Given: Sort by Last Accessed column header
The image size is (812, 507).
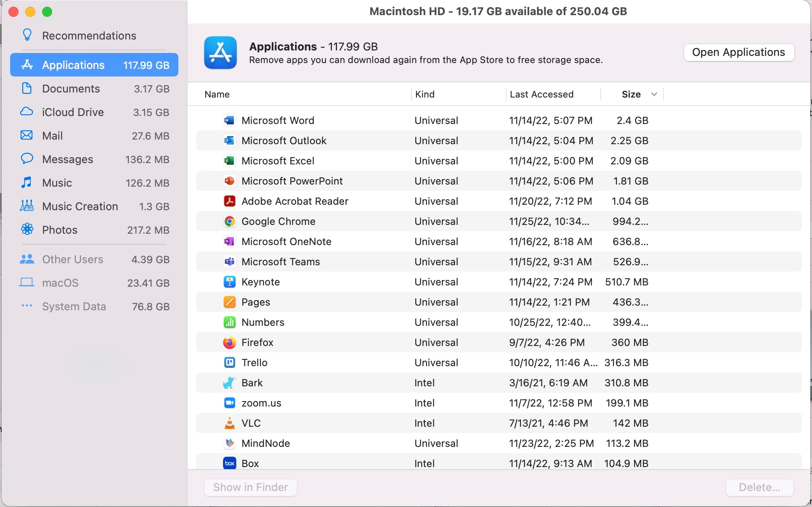Looking at the screenshot, I should pos(541,94).
